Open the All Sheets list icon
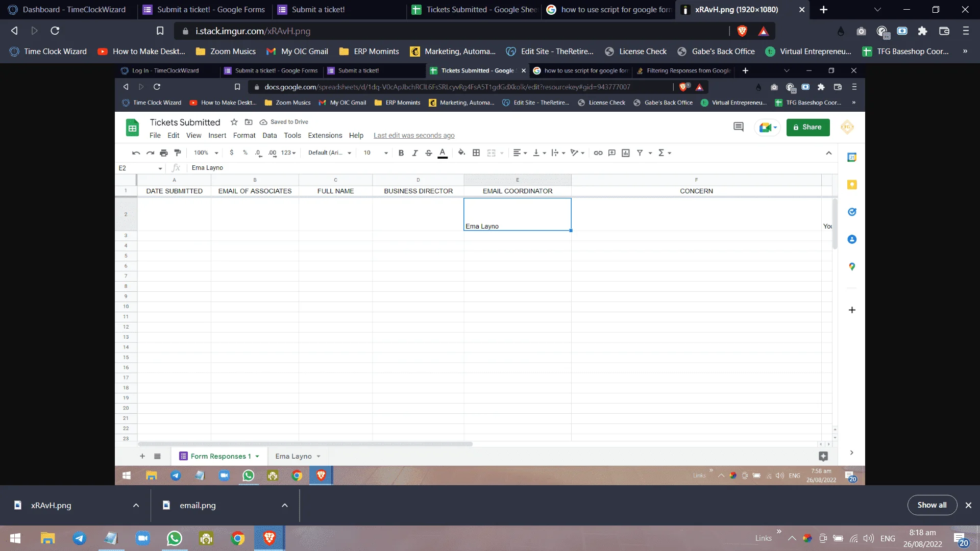The height and width of the screenshot is (551, 980). tap(158, 457)
